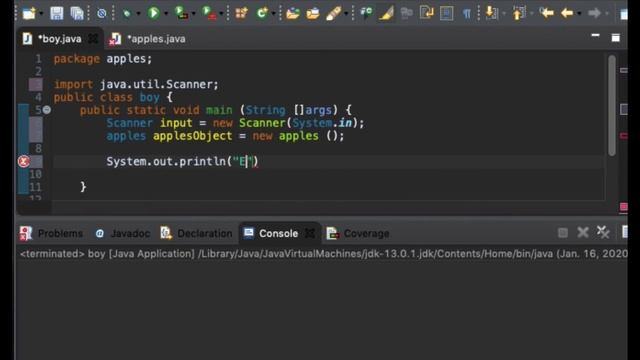Open the Search dropdown arrow
Screen dimensions: 640x360
coord(346,14)
